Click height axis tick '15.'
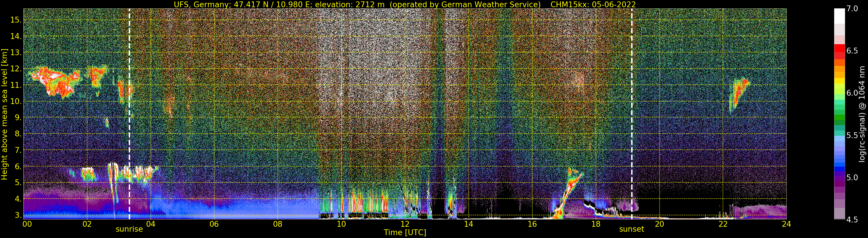Image resolution: width=868 pixels, height=238 pixels. point(16,20)
